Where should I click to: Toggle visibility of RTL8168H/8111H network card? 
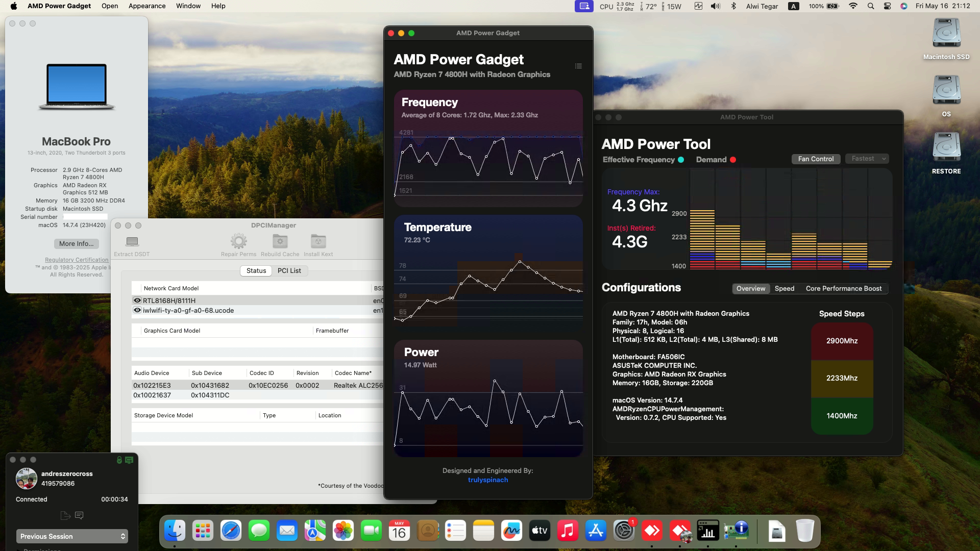137,300
